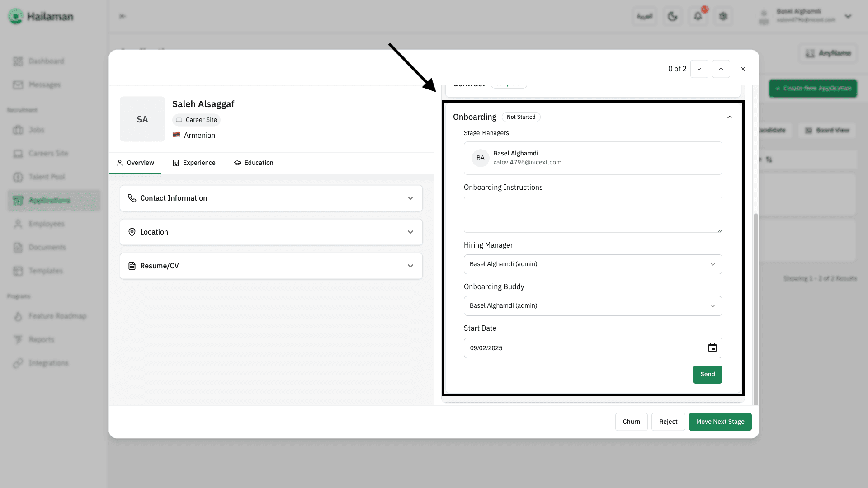Go to next applicant down arrow

pyautogui.click(x=699, y=69)
